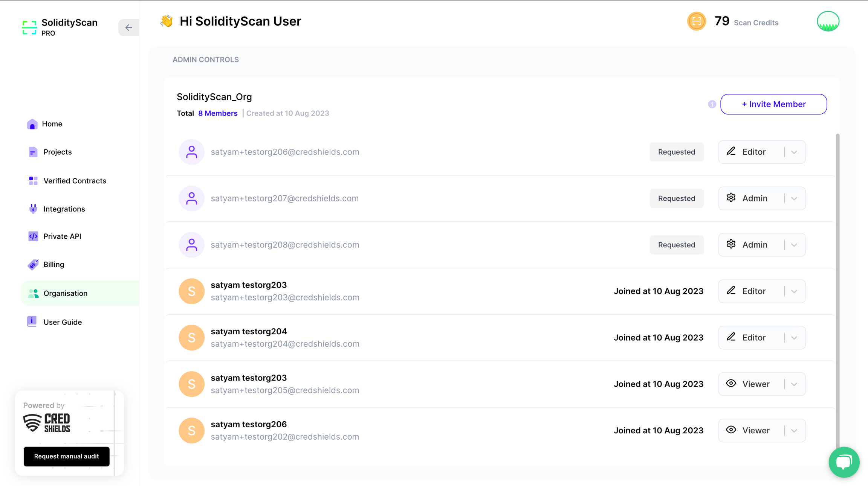868x486 pixels.
Task: Collapse sidebar with the back arrow
Action: (128, 27)
